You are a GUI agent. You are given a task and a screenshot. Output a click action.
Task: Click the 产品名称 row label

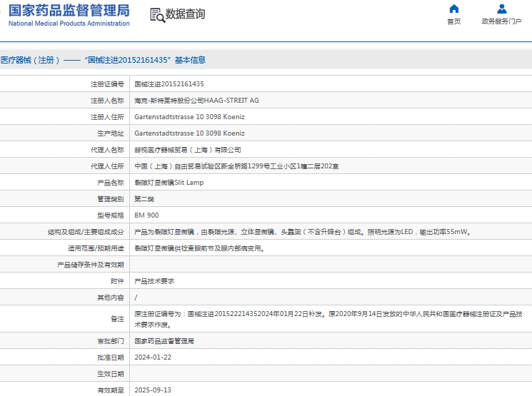[111, 183]
